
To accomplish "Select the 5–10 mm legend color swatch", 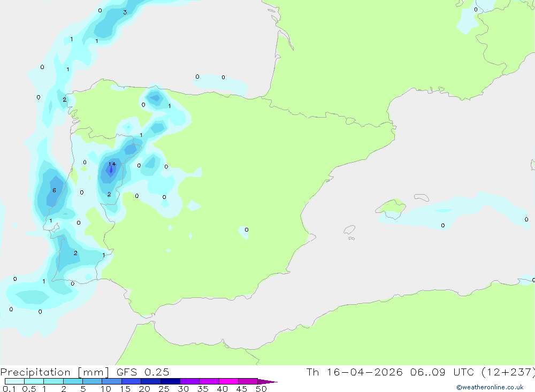I will click(x=93, y=381).
